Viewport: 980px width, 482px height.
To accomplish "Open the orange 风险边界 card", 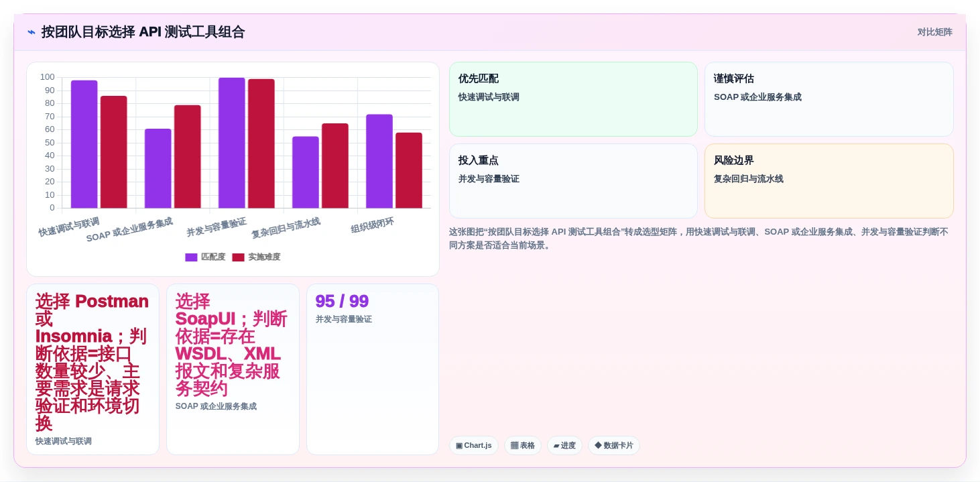I will pyautogui.click(x=829, y=181).
